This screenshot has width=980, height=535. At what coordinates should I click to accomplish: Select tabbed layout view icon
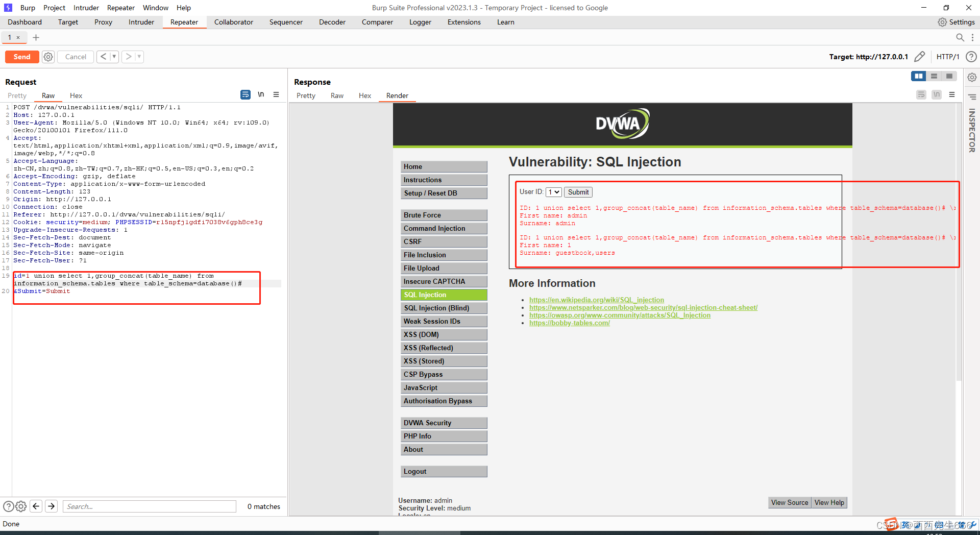coord(949,76)
